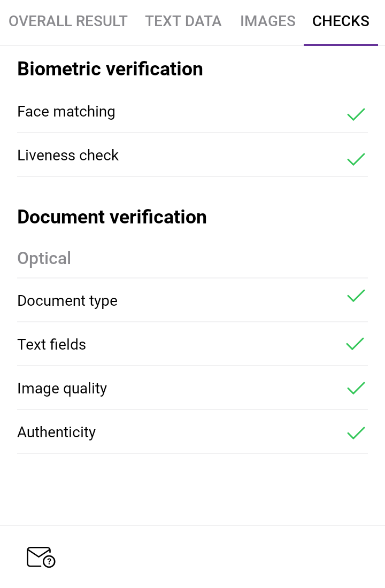Select the Text fields check

pos(52,345)
